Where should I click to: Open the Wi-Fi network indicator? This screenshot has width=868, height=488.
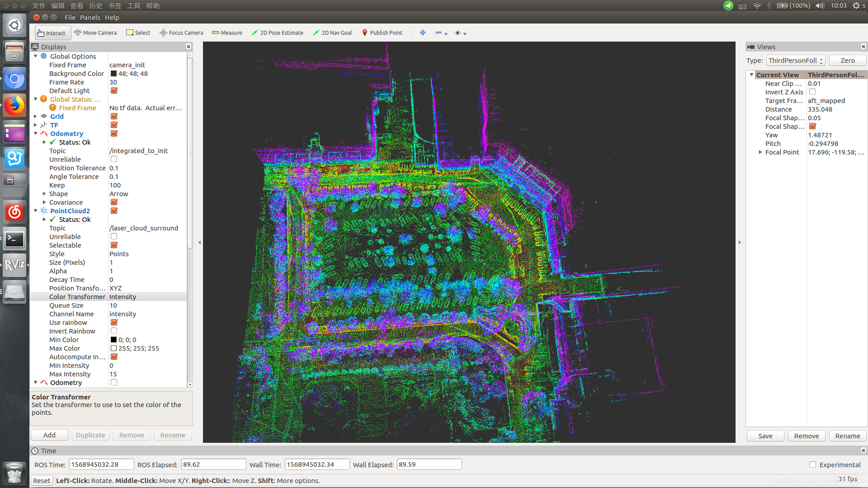pyautogui.click(x=757, y=5)
